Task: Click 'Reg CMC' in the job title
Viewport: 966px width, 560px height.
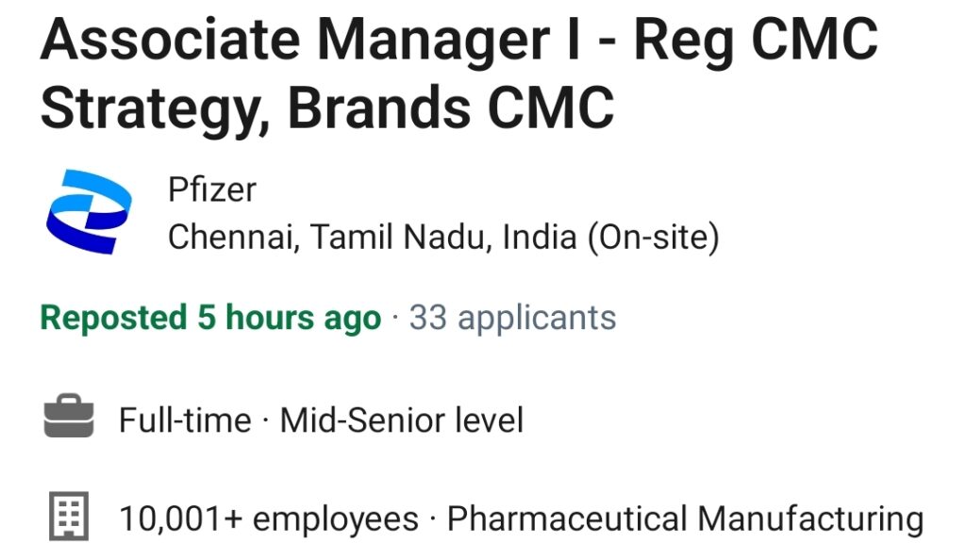Action: [x=756, y=41]
